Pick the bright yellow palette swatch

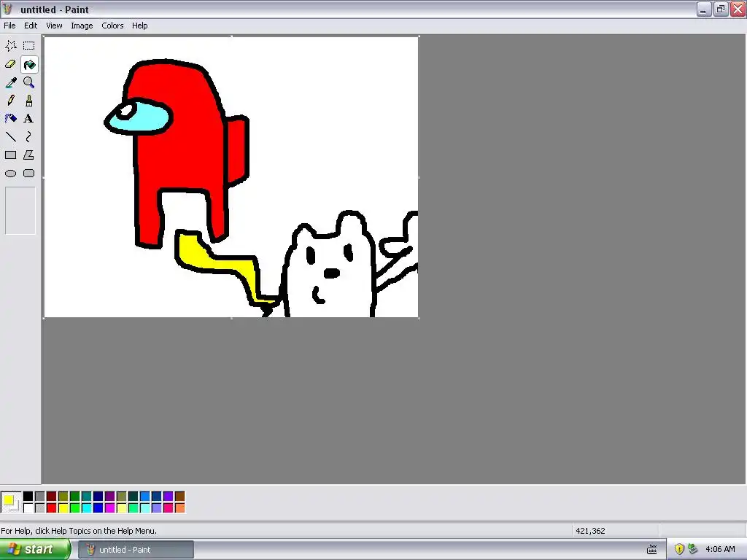click(63, 508)
